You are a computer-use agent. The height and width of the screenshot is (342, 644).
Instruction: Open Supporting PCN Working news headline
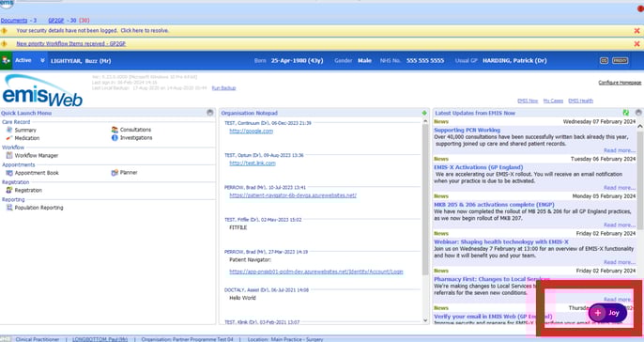pyautogui.click(x=467, y=130)
